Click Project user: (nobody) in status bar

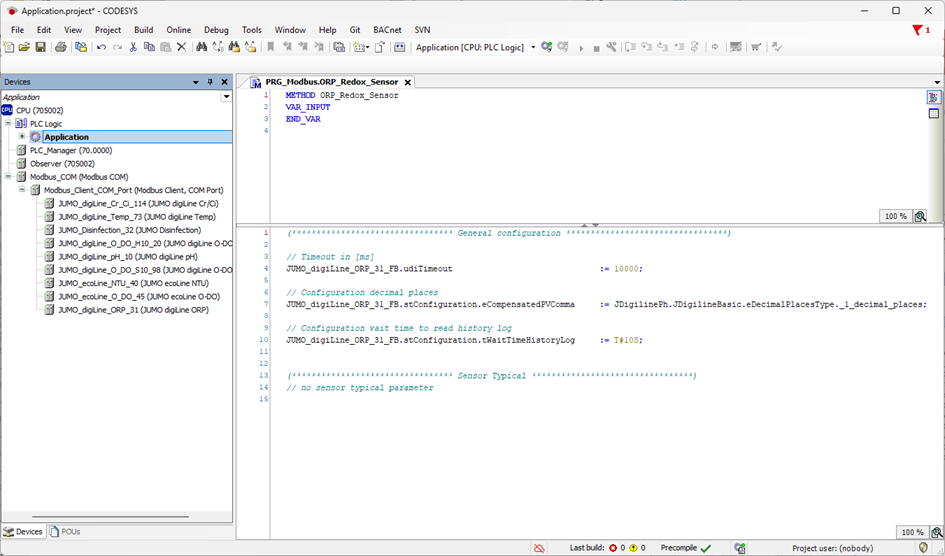click(x=832, y=548)
